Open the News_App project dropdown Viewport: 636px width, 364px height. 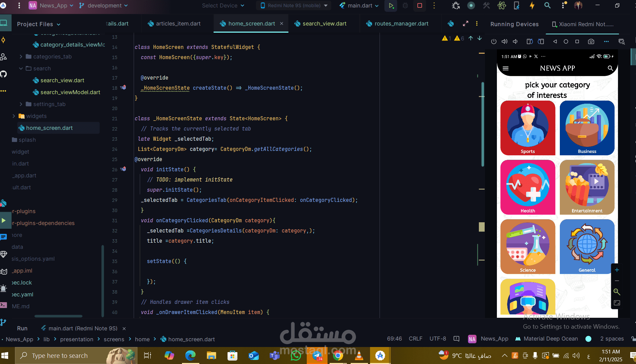pyautogui.click(x=51, y=5)
